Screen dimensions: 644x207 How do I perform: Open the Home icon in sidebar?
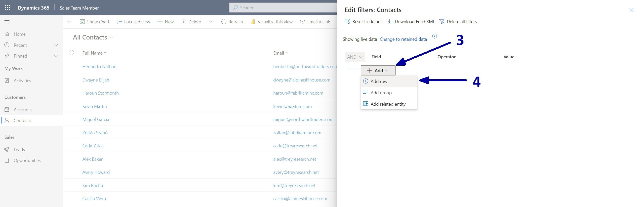[7, 34]
